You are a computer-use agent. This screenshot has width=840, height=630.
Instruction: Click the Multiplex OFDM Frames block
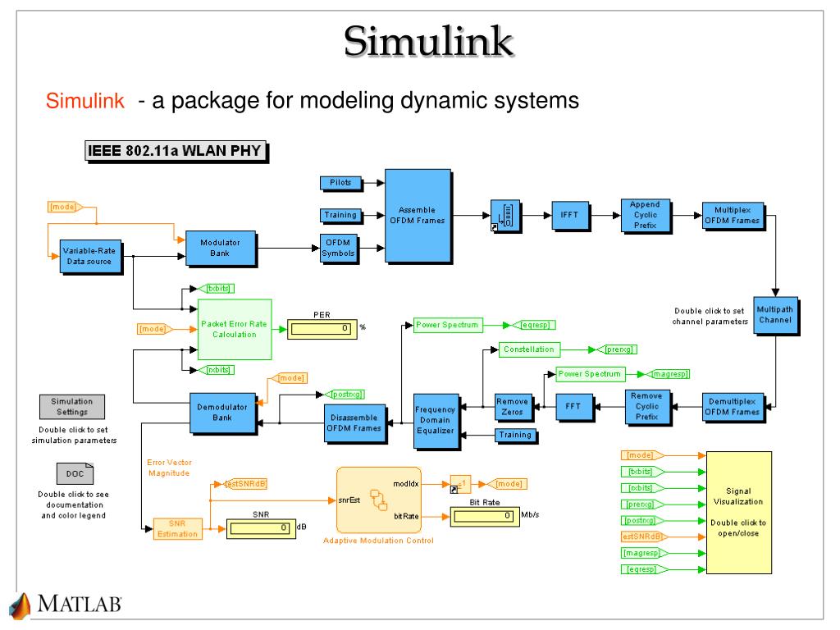click(x=733, y=216)
